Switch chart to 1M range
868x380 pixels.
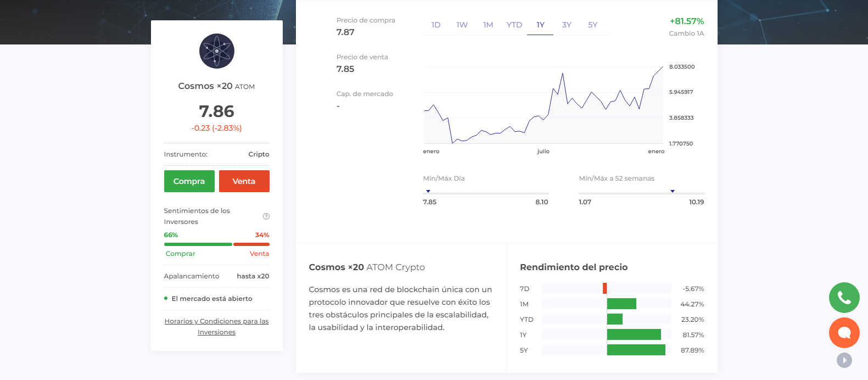click(x=488, y=25)
